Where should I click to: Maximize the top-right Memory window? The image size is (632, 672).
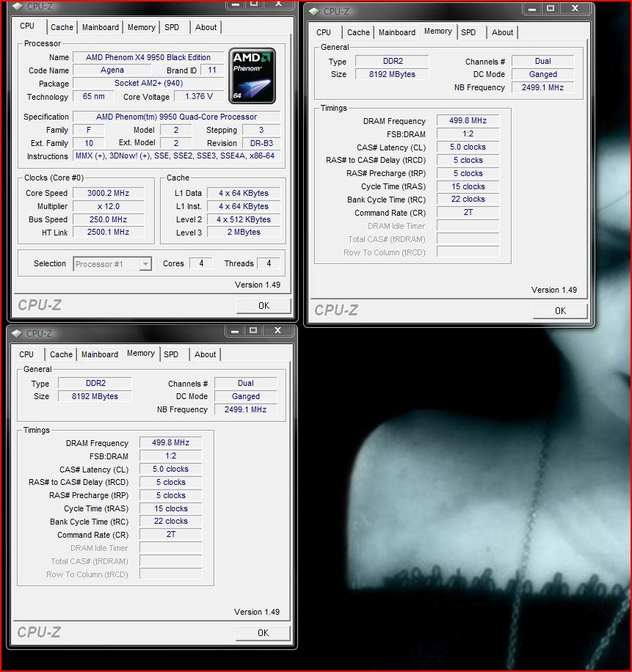[x=551, y=8]
